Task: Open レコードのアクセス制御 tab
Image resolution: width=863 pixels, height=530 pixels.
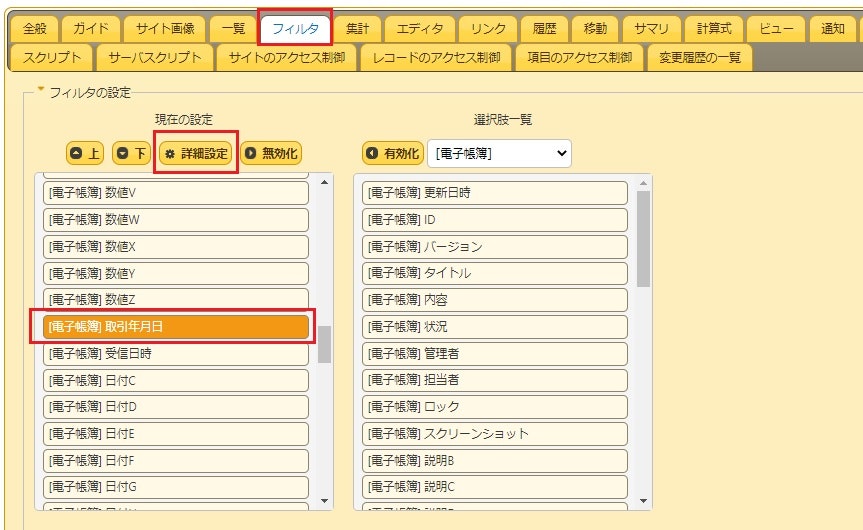Action: tap(436, 58)
